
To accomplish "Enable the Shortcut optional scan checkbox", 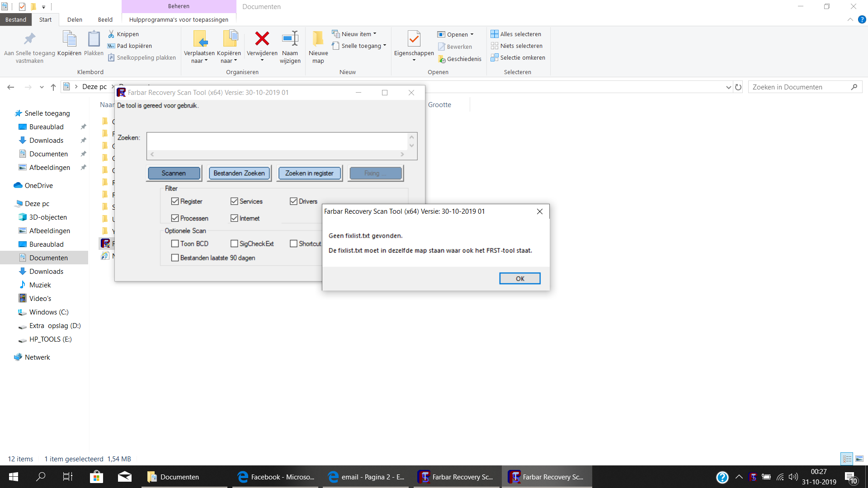I will click(x=293, y=244).
